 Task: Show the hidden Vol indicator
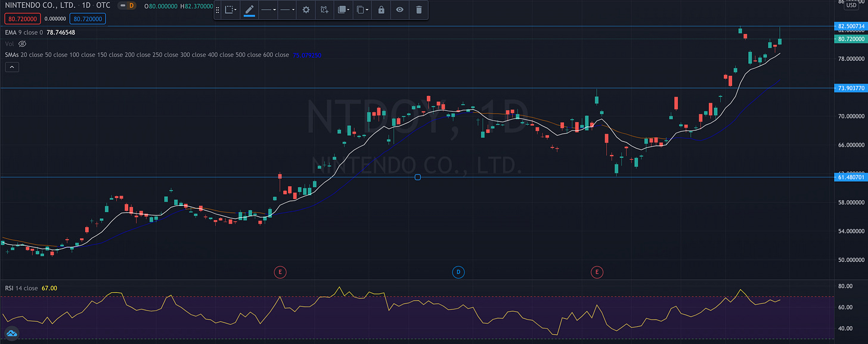pyautogui.click(x=23, y=44)
